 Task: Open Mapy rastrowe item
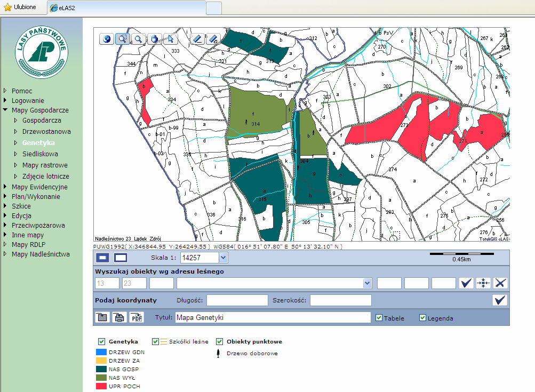coord(45,165)
